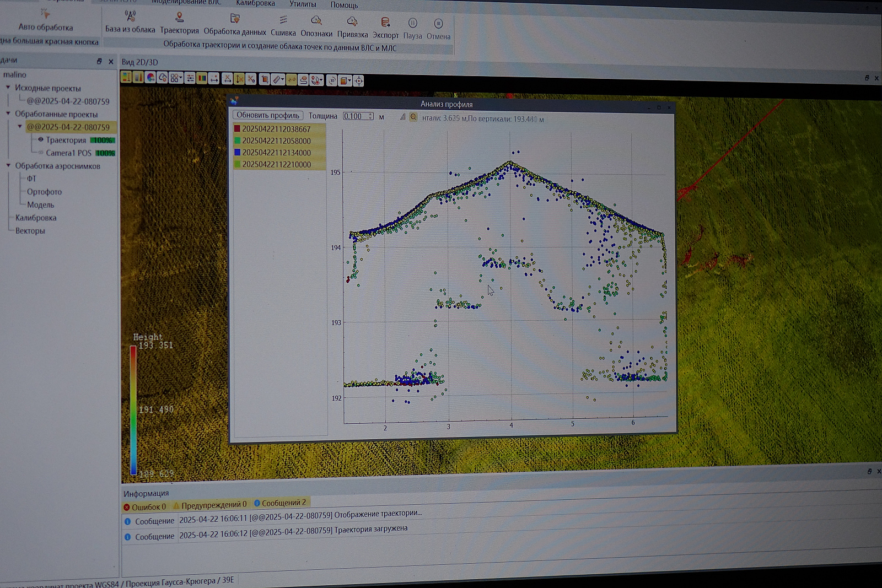The image size is (882, 588).
Task: Click the blue swatch for 20250422112134000
Action: pyautogui.click(x=237, y=152)
